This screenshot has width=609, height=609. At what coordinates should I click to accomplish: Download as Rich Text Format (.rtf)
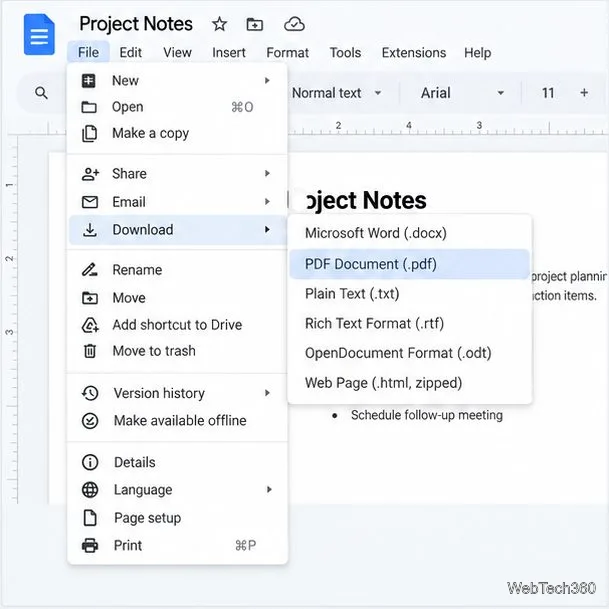tap(410, 323)
